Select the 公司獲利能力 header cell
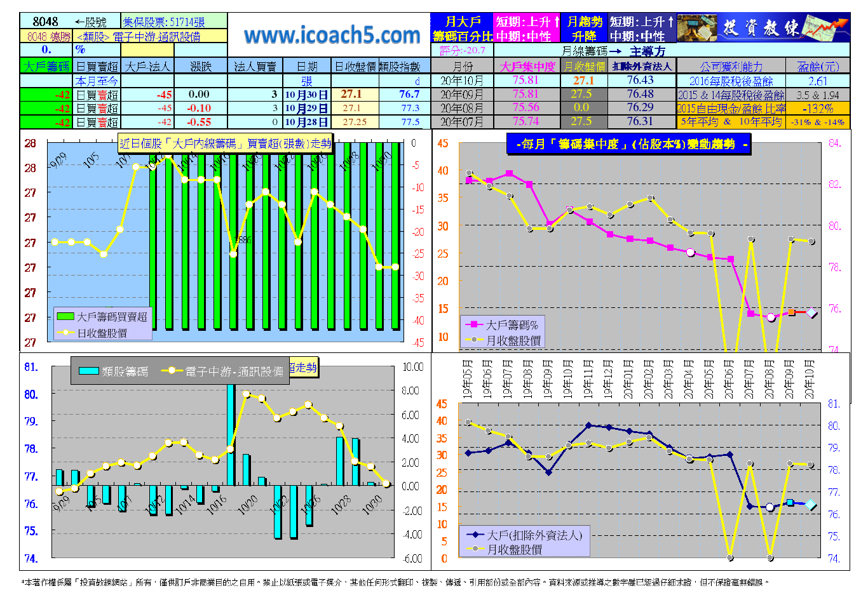The height and width of the screenshot is (614, 868). pyautogui.click(x=731, y=66)
